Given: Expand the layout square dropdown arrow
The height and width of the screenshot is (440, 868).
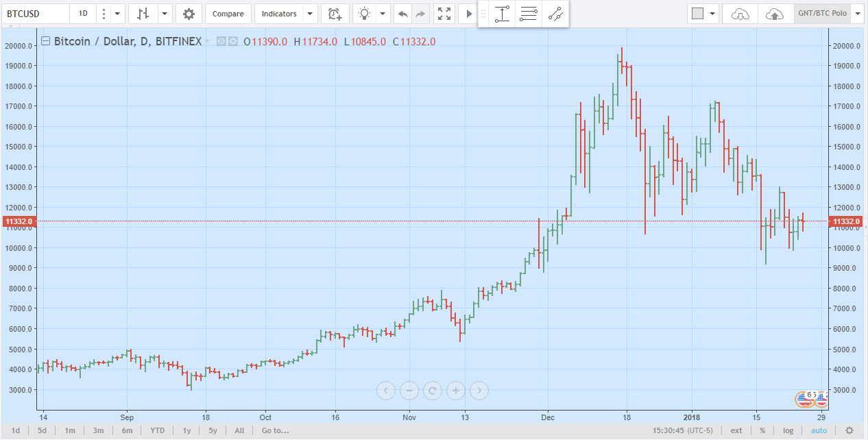Looking at the screenshot, I should pyautogui.click(x=714, y=14).
